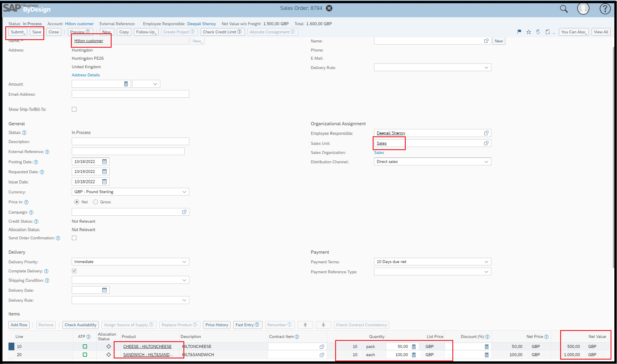The height and width of the screenshot is (364, 617).
Task: Expand Distribution Channel dropdown
Action: pos(486,162)
